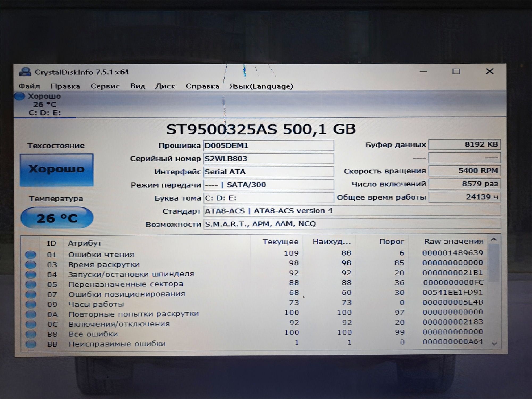Click the scroll up arrow in attribute list
This screenshot has width=532, height=399.
tap(494, 239)
